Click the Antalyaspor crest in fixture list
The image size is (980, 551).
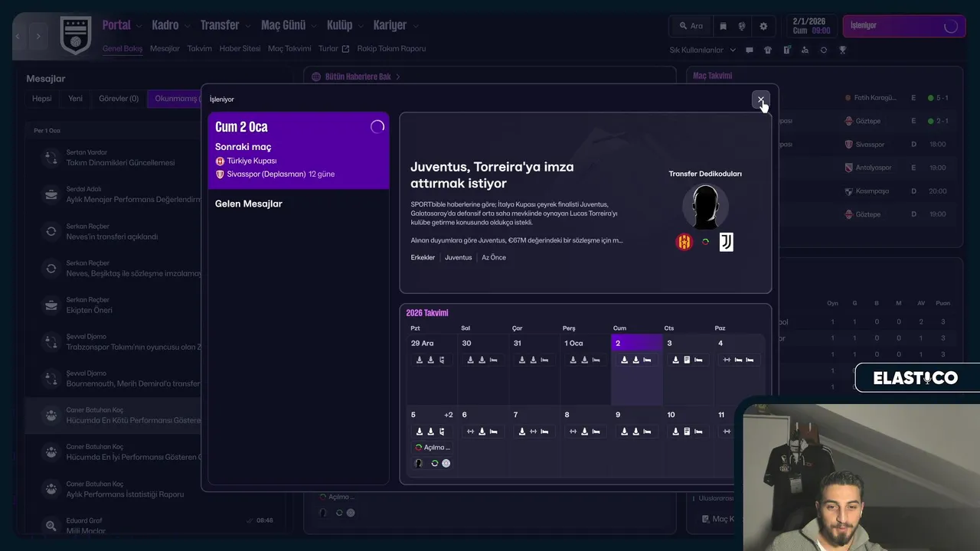[848, 168]
